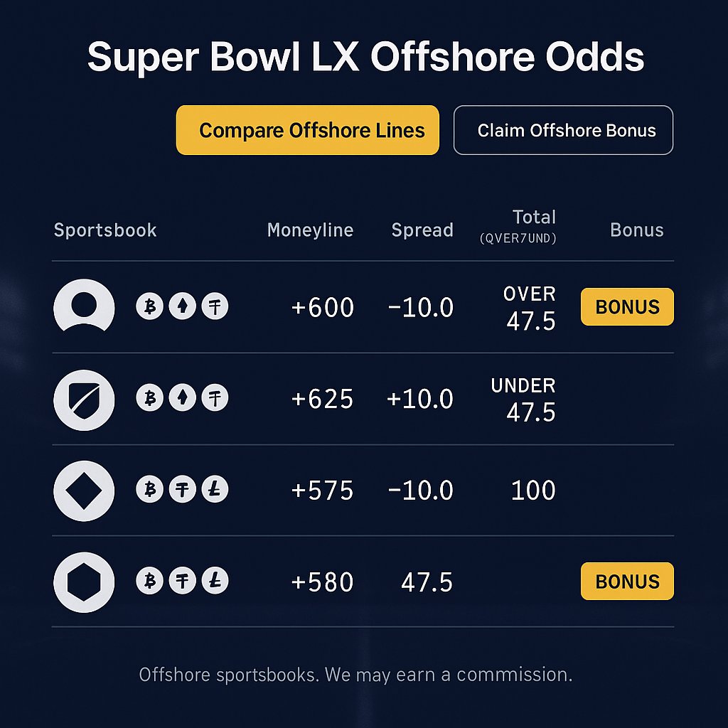Screen dimensions: 728x728
Task: Click the Ethereum icon next to the shield sportsbook
Action: click(182, 399)
